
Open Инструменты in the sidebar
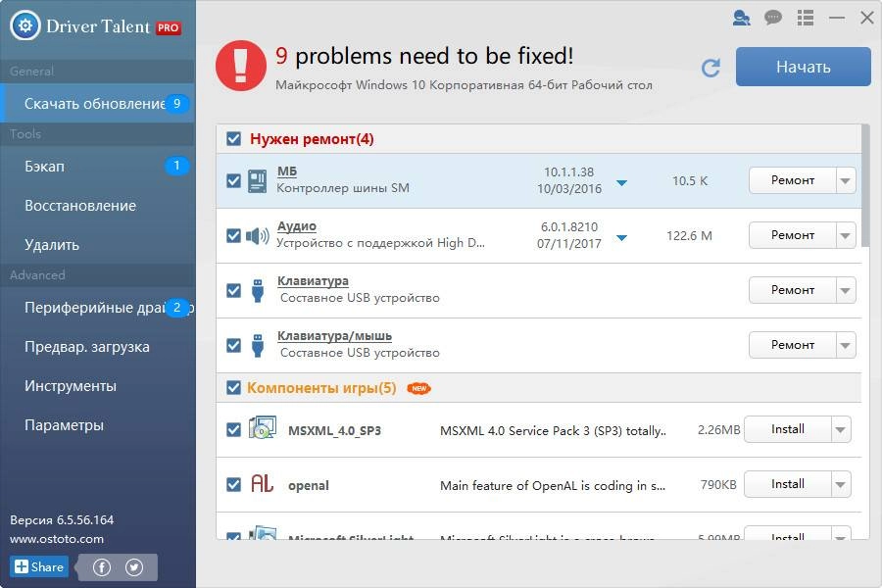point(97,386)
